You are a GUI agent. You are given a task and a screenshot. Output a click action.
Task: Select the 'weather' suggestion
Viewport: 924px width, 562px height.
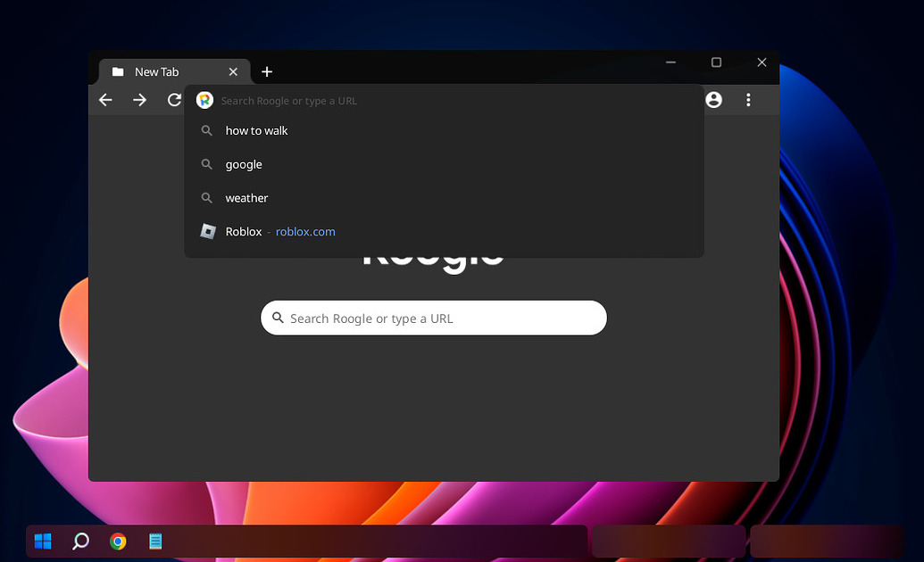(246, 197)
